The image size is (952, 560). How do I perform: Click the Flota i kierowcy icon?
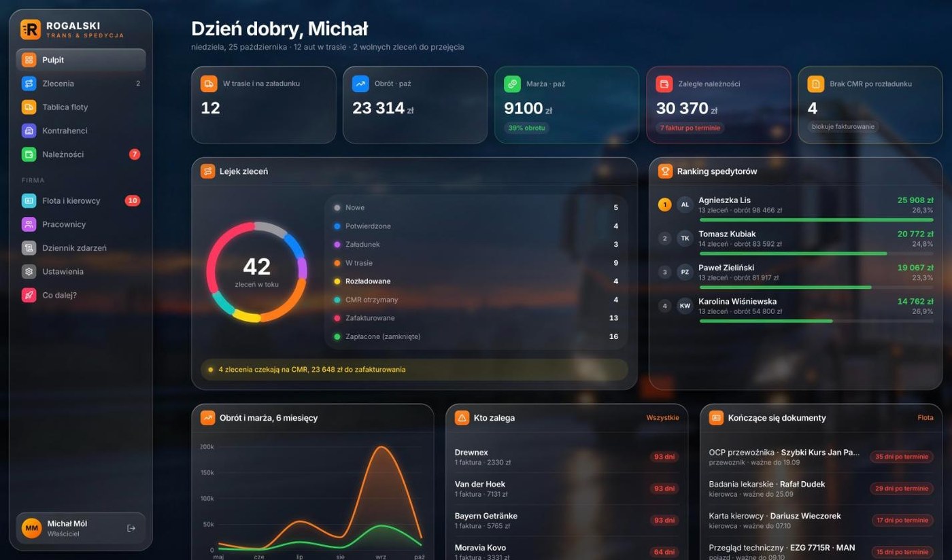click(x=29, y=200)
